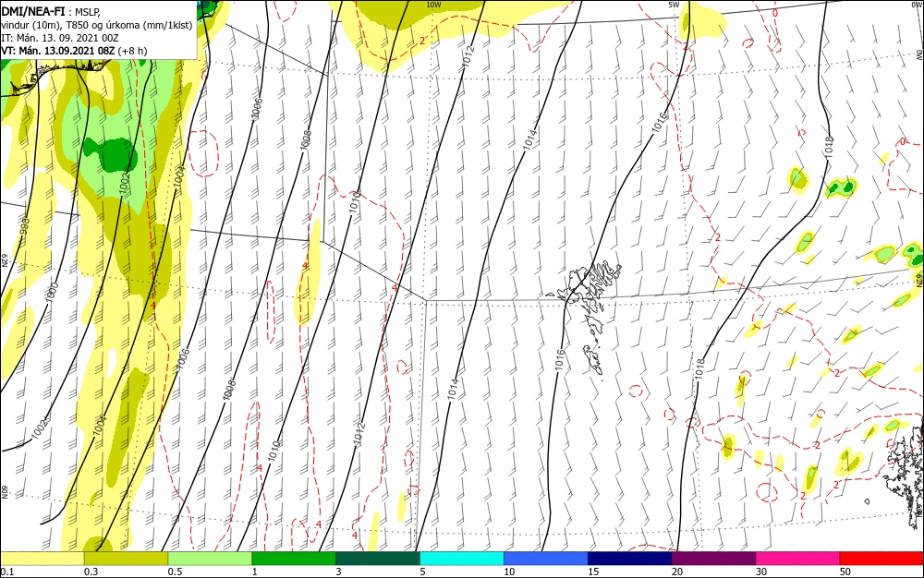Click legend value '30'
Screen dimensions: 924x578
(761, 572)
